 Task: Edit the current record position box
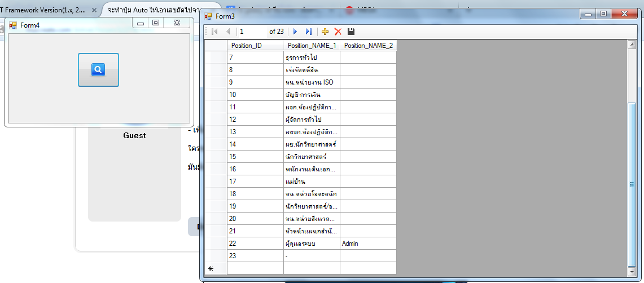click(253, 32)
